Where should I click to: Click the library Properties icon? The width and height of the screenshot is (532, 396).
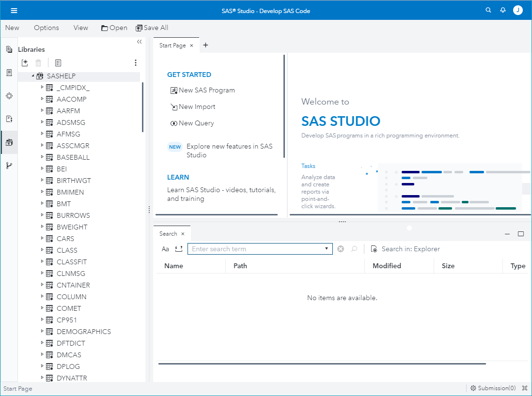tap(58, 63)
